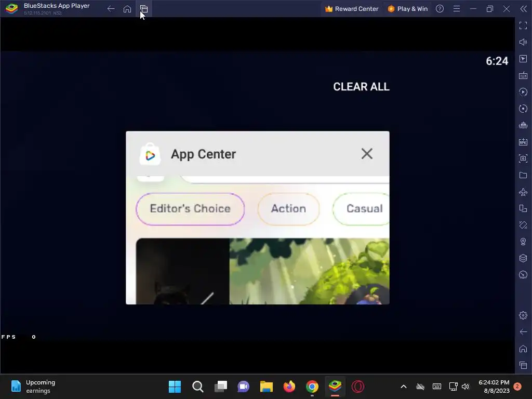Click the home icon in side toolbar
Viewport: 532px width, 399px height.
pos(523,349)
